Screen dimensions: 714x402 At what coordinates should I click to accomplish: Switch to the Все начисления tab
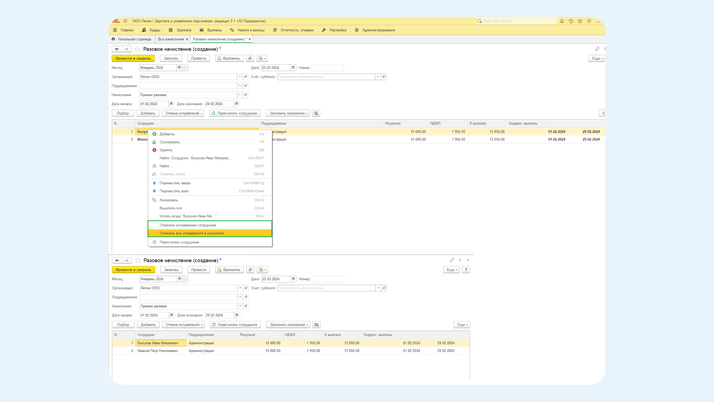[170, 39]
